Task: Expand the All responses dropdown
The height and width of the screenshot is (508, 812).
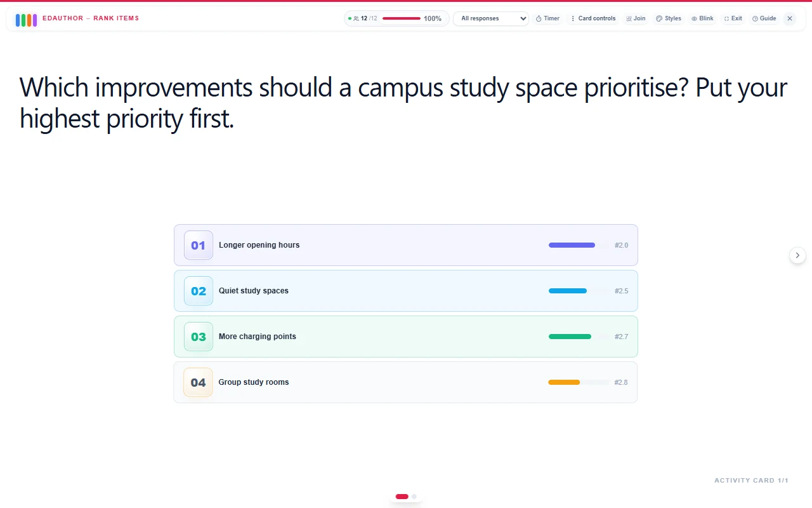Action: (491, 18)
